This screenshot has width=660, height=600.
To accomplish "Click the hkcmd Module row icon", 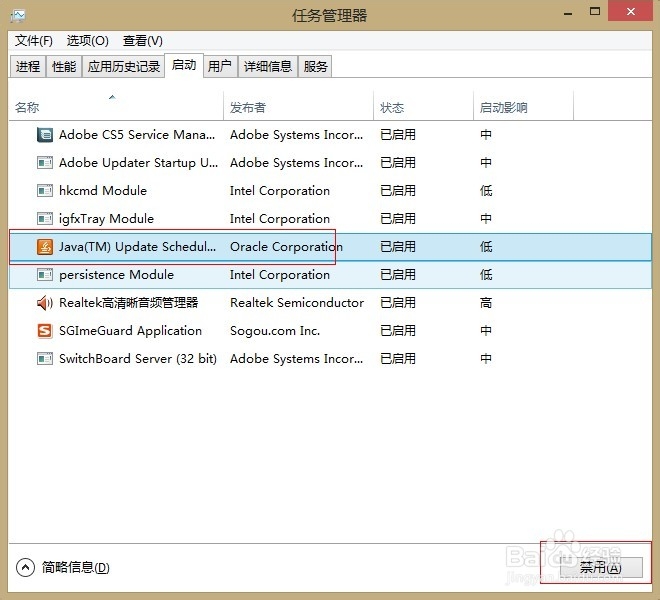I will pyautogui.click(x=45, y=191).
